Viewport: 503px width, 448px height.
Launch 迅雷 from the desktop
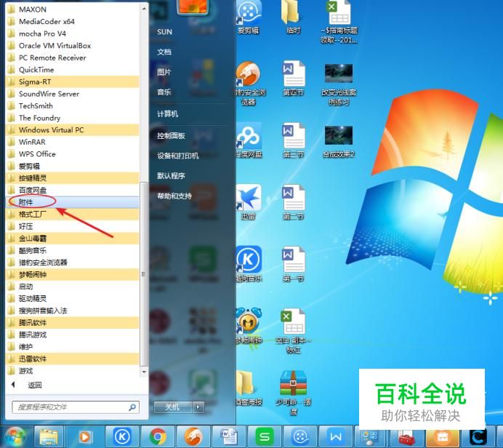pos(249,202)
